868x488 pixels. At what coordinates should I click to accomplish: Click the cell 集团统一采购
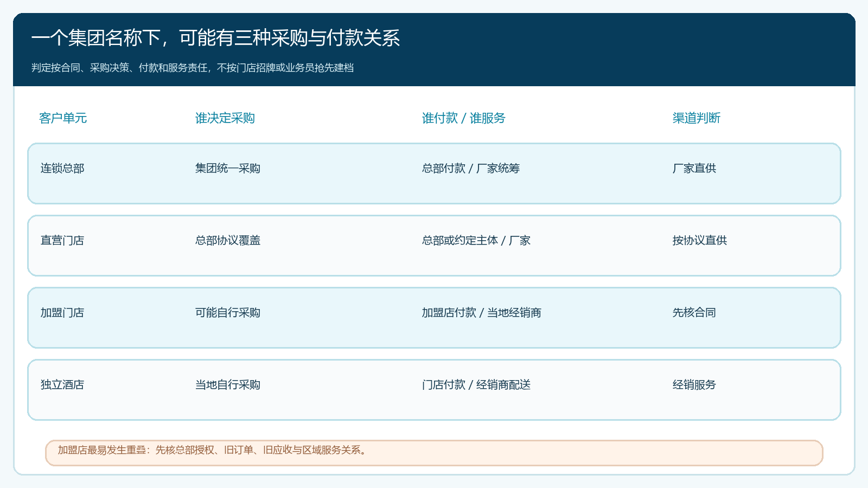(x=228, y=169)
